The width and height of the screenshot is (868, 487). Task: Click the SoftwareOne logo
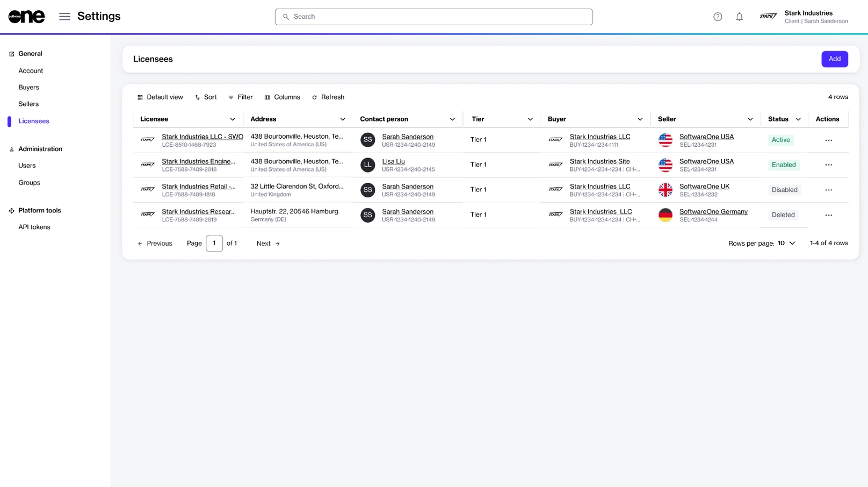(26, 17)
